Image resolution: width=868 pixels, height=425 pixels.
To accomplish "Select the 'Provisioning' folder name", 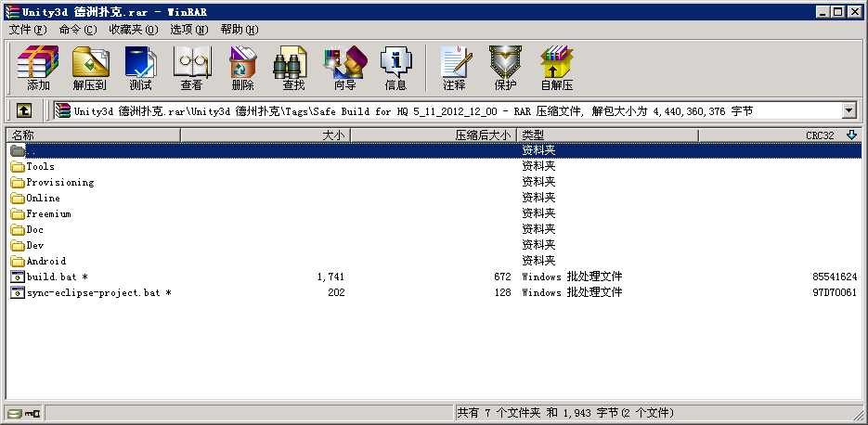I will [x=60, y=183].
